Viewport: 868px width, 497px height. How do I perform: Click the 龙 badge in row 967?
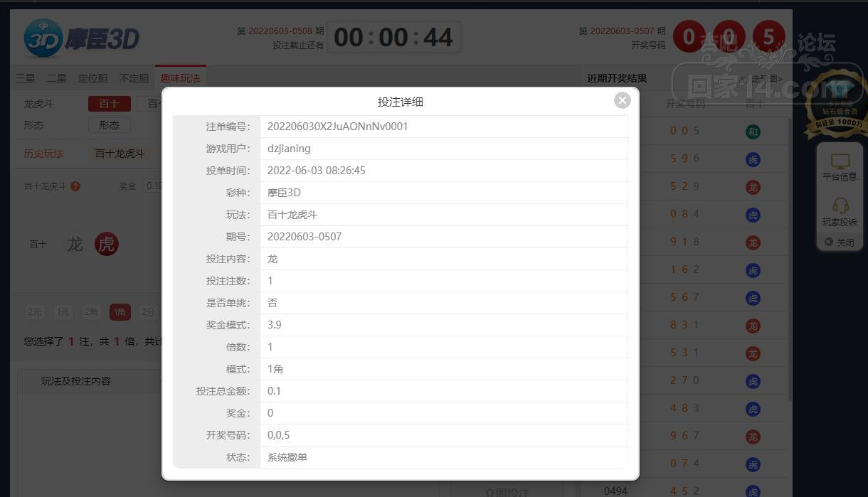coord(753,437)
